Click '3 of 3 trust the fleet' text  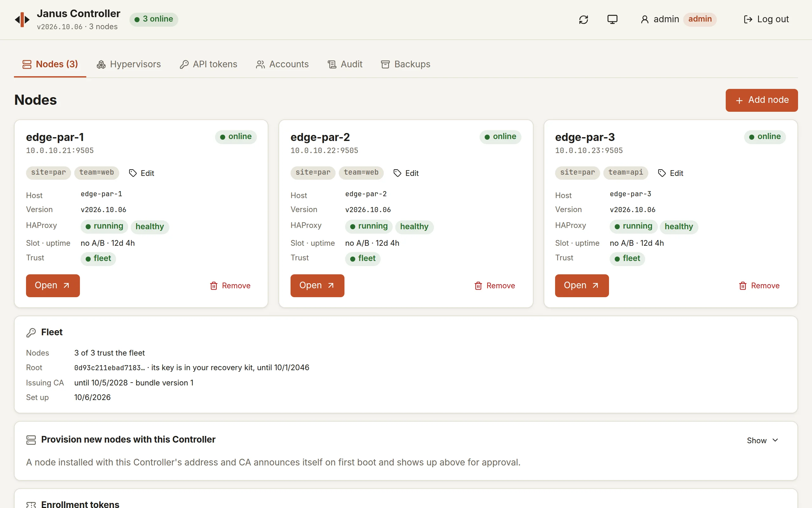109,353
